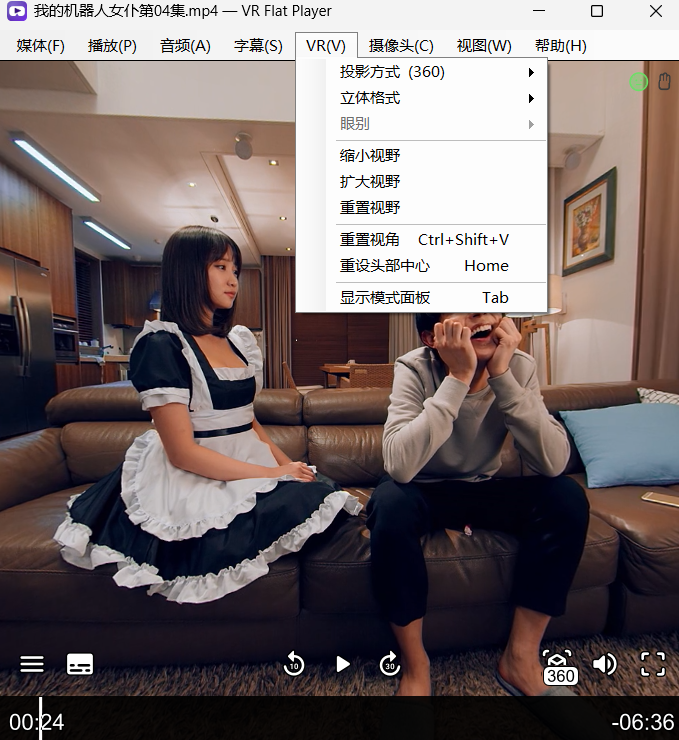The height and width of the screenshot is (740, 679).
Task: Select the hand drag-mode icon
Action: tap(664, 82)
